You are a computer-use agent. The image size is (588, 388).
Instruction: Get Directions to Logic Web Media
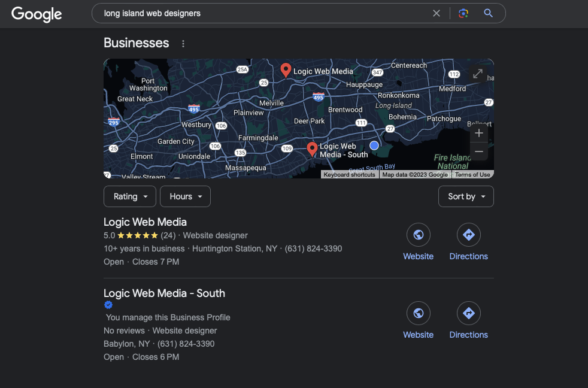tap(468, 235)
